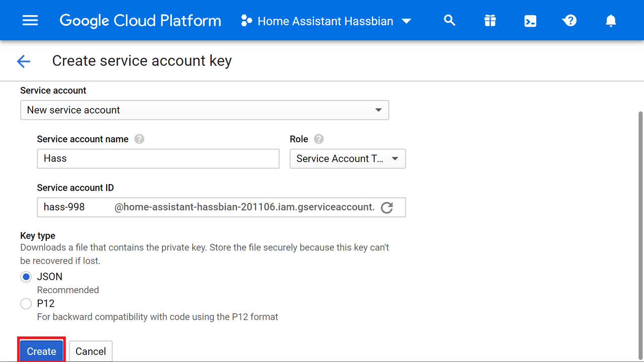Viewport: 644px width, 362px height.
Task: Show help tooltip for Role
Action: [x=318, y=139]
